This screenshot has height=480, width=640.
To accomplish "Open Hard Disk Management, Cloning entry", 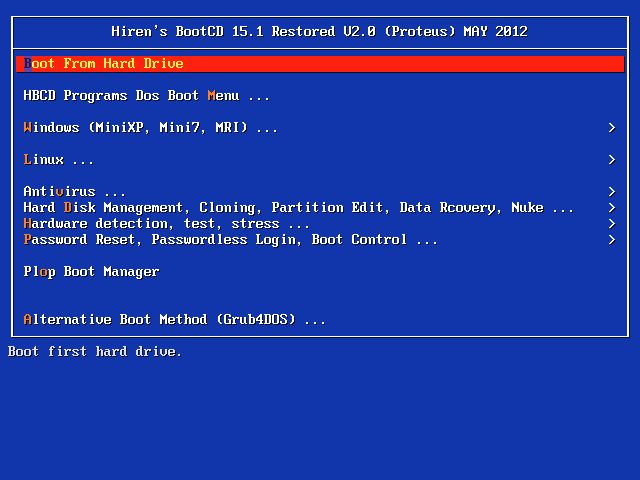I will coord(320,207).
